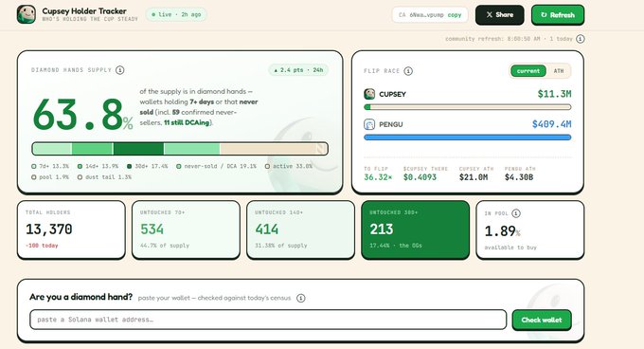Screen dimensions: 644x349
Task: Click the 'Are you a diamond hand?' heading
Action: (80, 297)
